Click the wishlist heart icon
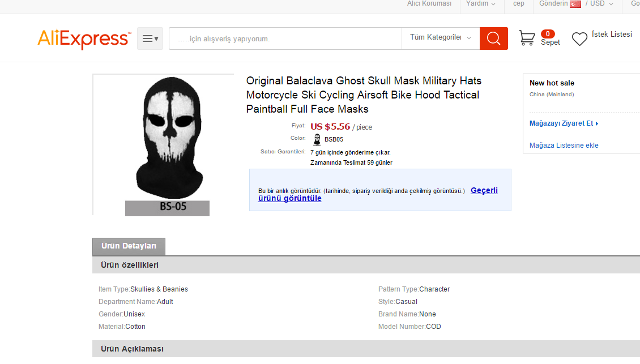This screenshot has width=640, height=364. point(579,38)
